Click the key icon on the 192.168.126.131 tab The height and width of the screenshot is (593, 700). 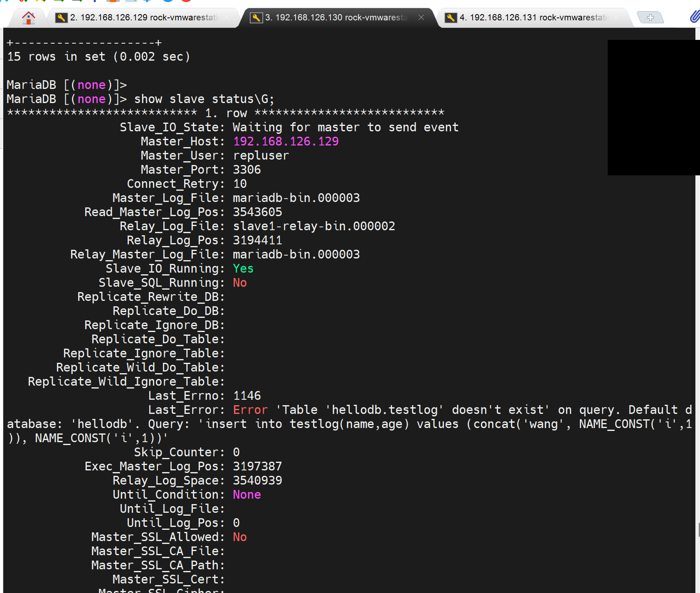coord(451,17)
